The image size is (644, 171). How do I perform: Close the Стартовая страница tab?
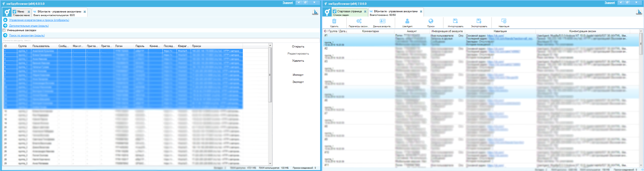point(365,12)
